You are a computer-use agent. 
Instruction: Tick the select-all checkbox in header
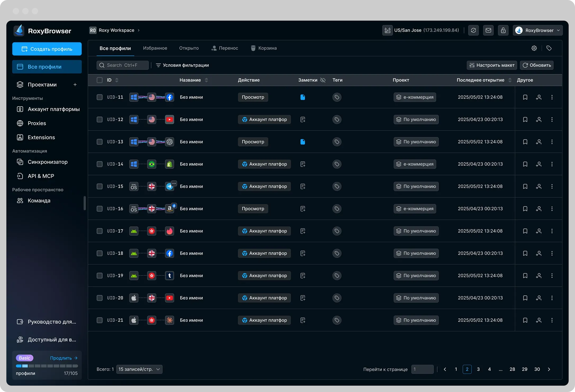coord(100,80)
